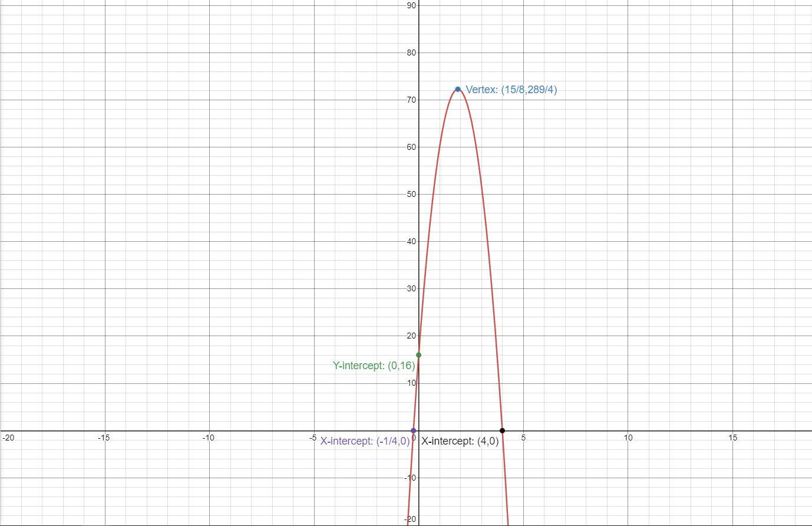Click the 10 label on the x-axis
Image resolution: width=812 pixels, height=526 pixels.
pyautogui.click(x=628, y=438)
